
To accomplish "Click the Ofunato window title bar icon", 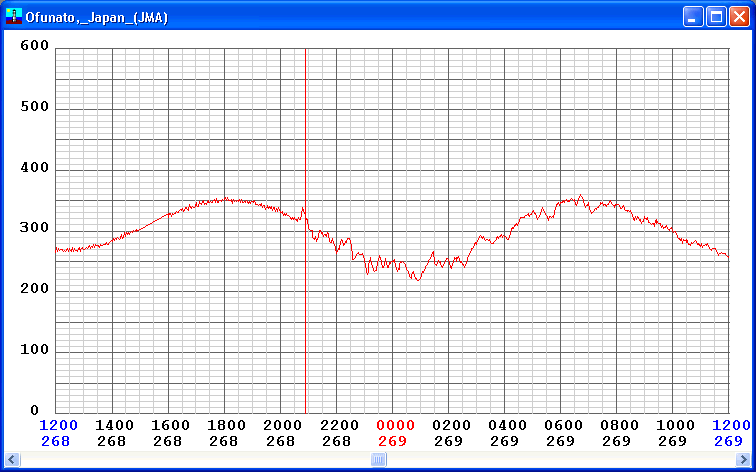I will [x=14, y=17].
